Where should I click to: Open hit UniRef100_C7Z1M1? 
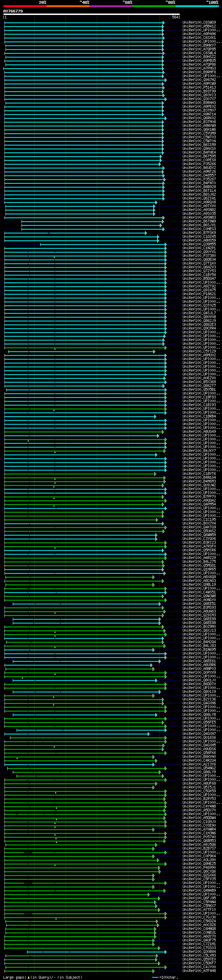(x=199, y=944)
